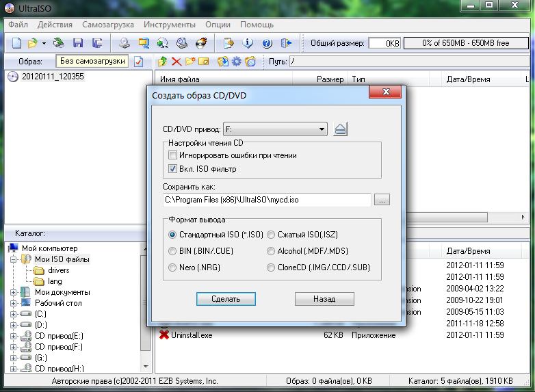Select the 20120111_120355 image node

pos(53,77)
